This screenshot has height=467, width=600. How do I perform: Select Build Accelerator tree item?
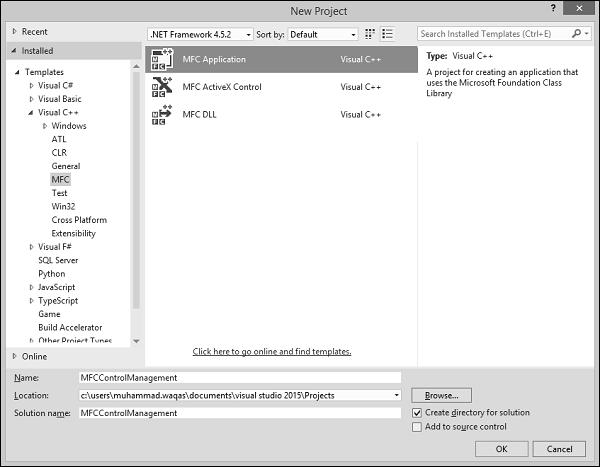pos(70,328)
